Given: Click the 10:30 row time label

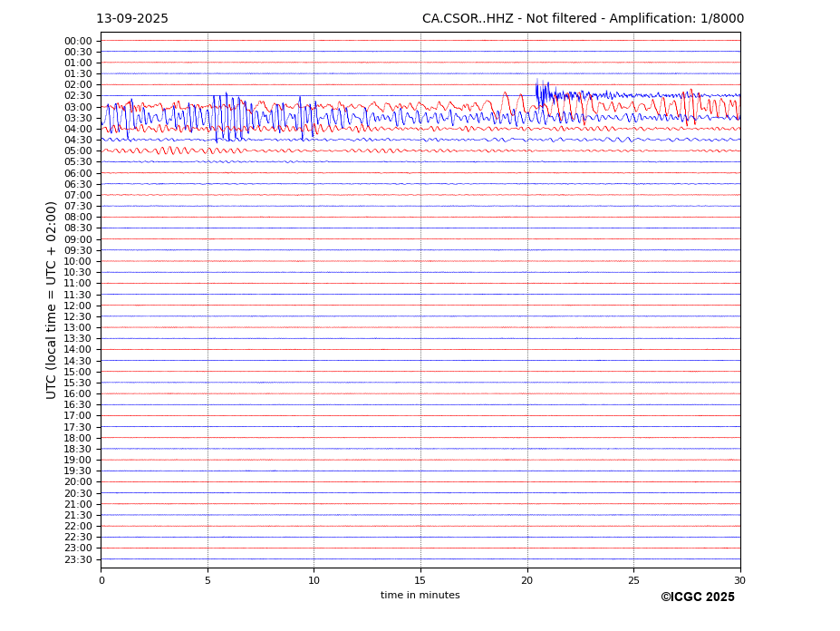Looking at the screenshot, I should 78,273.
